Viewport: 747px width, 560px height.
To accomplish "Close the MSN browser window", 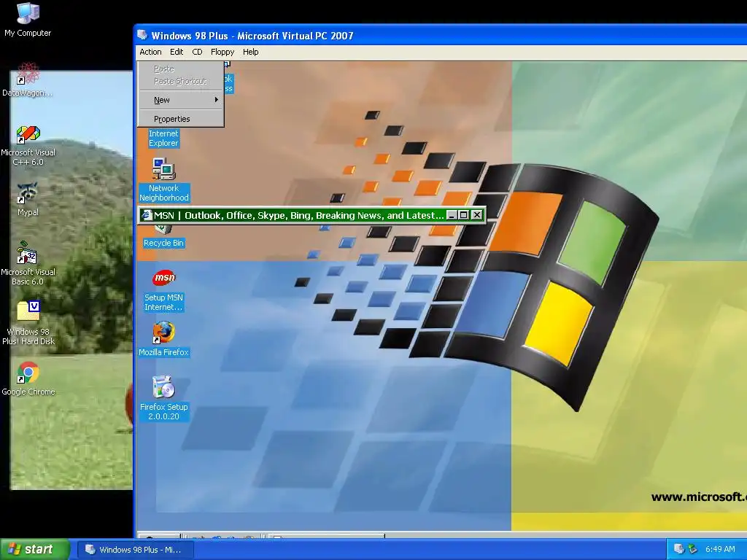I will [477, 215].
